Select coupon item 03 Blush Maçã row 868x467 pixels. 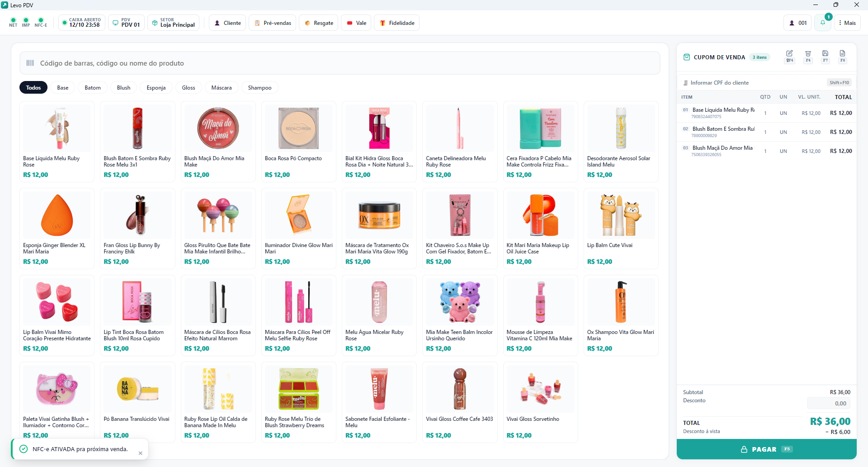point(766,151)
